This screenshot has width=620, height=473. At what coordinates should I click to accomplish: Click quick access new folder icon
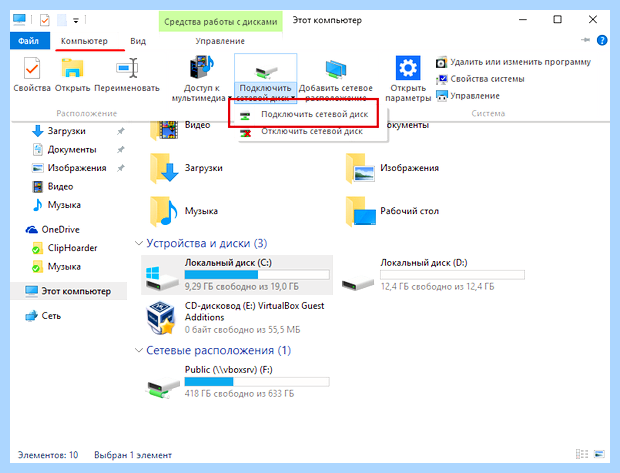[62, 20]
